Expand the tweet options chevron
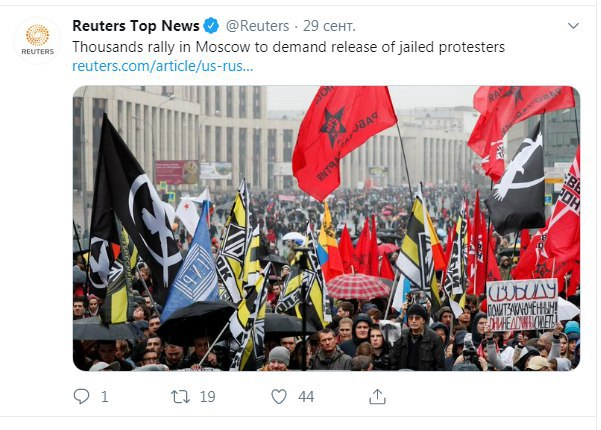The height and width of the screenshot is (430, 601). point(573,26)
